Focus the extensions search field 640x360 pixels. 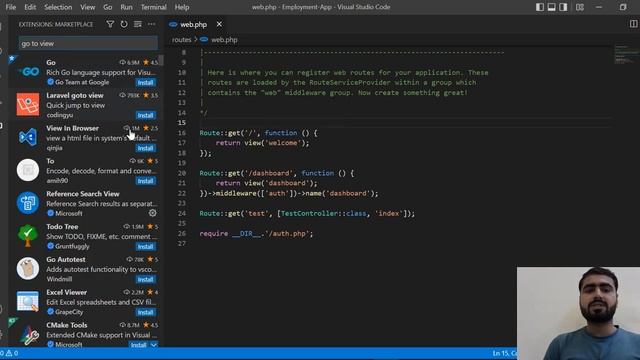[x=88, y=43]
